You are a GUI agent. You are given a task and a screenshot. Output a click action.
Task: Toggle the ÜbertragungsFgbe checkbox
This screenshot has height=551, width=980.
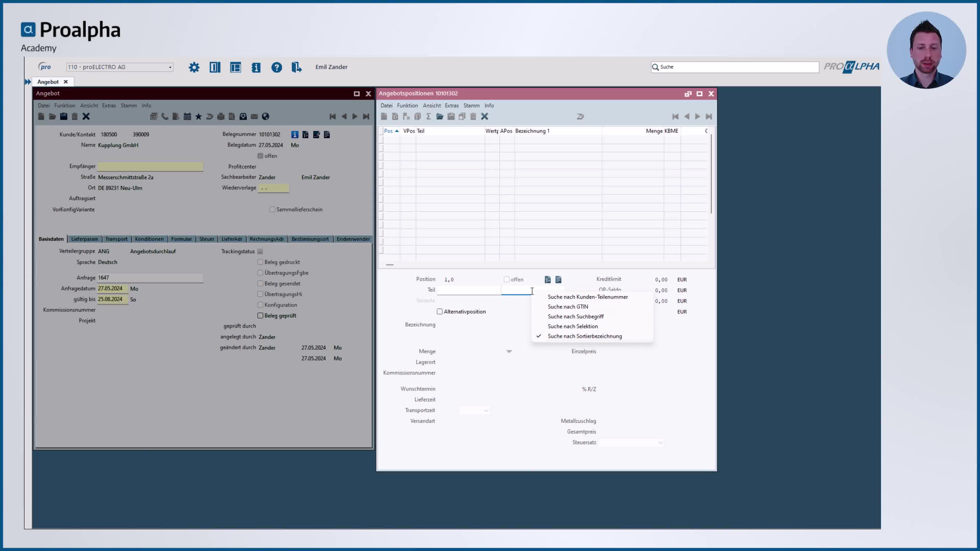[x=260, y=273]
